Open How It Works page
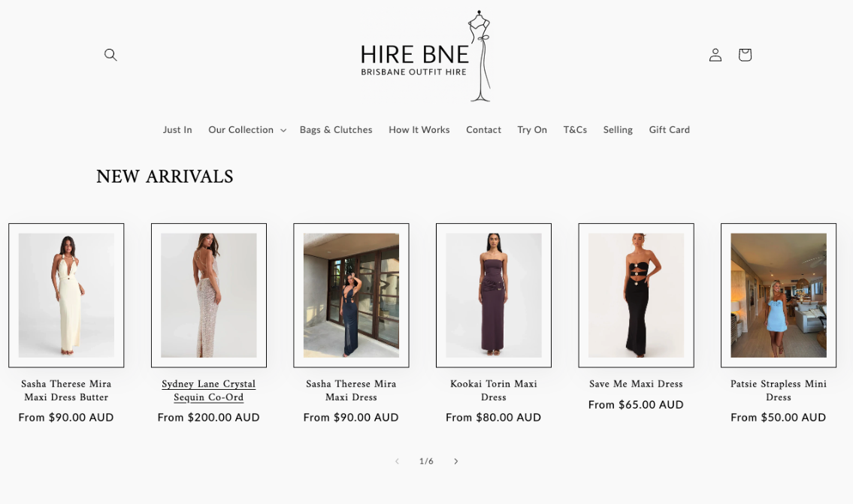 (419, 129)
